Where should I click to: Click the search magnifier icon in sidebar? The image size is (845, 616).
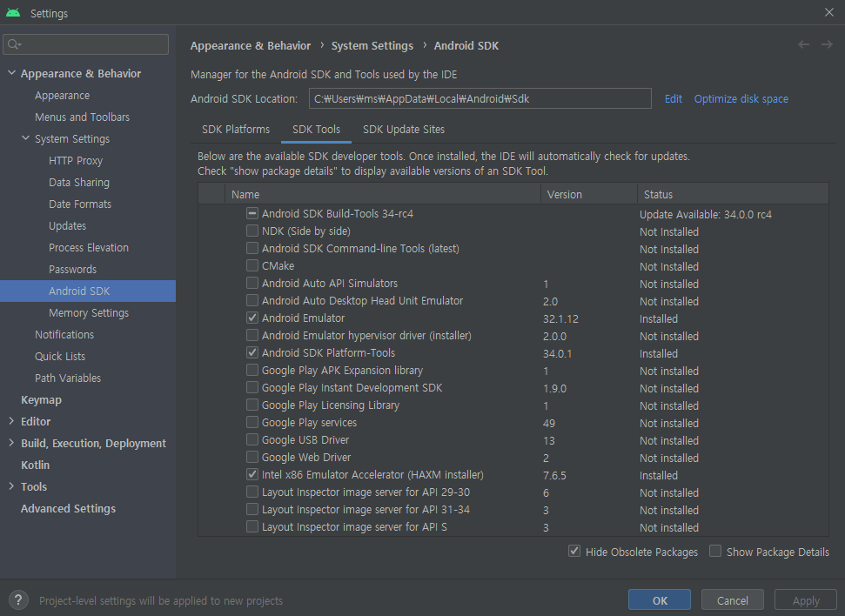[x=14, y=44]
